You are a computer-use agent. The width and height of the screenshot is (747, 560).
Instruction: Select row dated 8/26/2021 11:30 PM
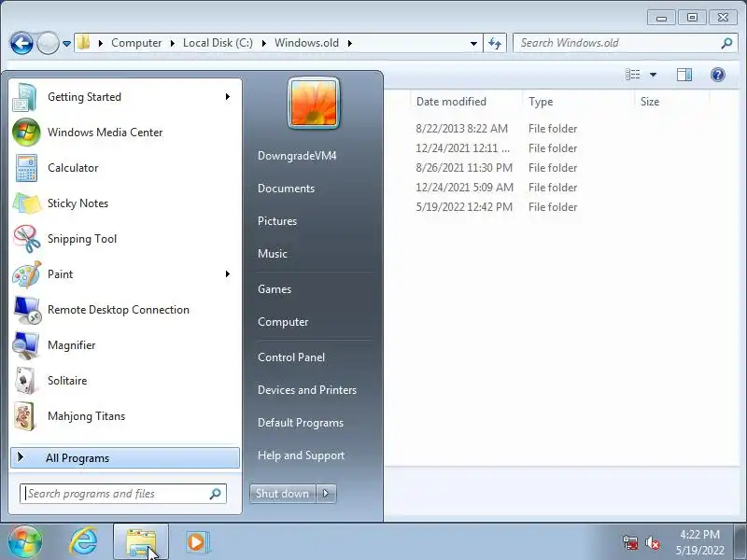pos(497,168)
